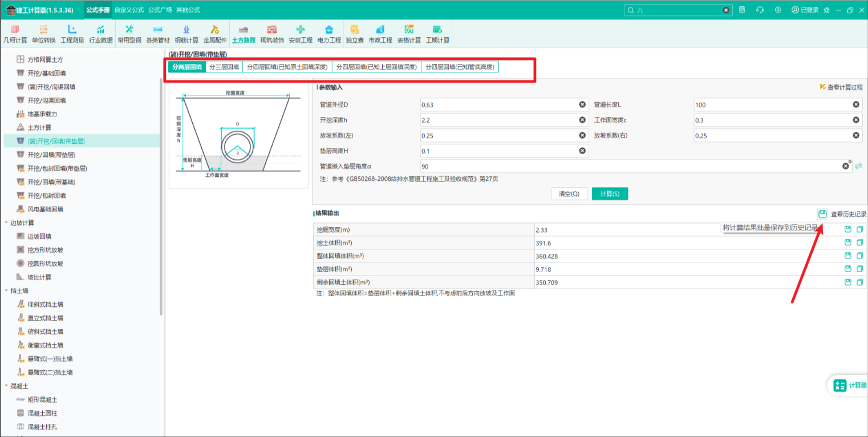Viewport: 868px width, 437px height.
Task: Open the 几何计算 toolbar category
Action: coord(15,34)
